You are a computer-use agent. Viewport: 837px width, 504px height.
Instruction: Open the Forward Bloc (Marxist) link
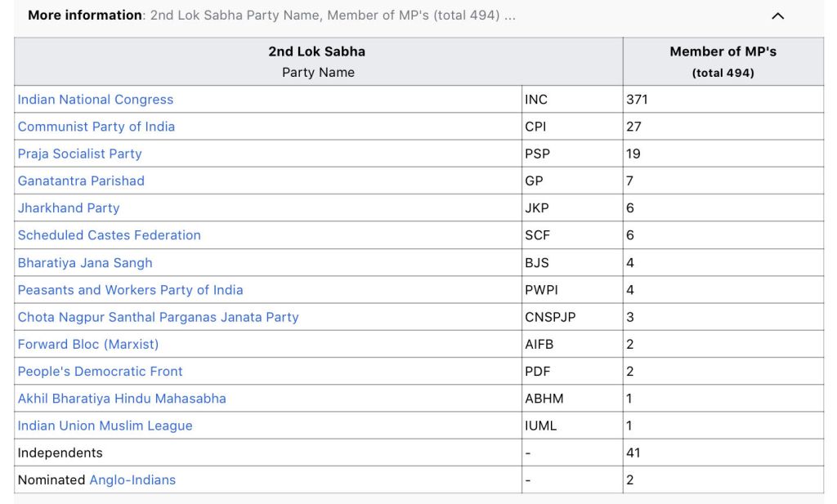point(88,344)
